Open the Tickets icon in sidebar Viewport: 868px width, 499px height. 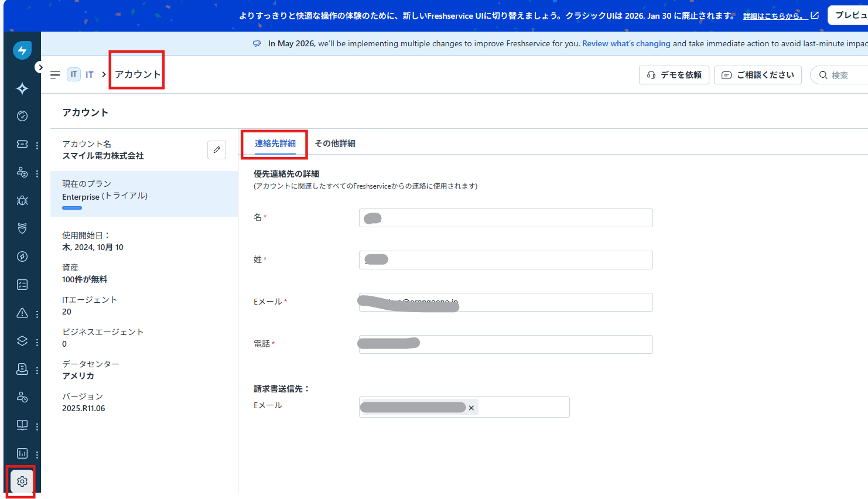(22, 144)
